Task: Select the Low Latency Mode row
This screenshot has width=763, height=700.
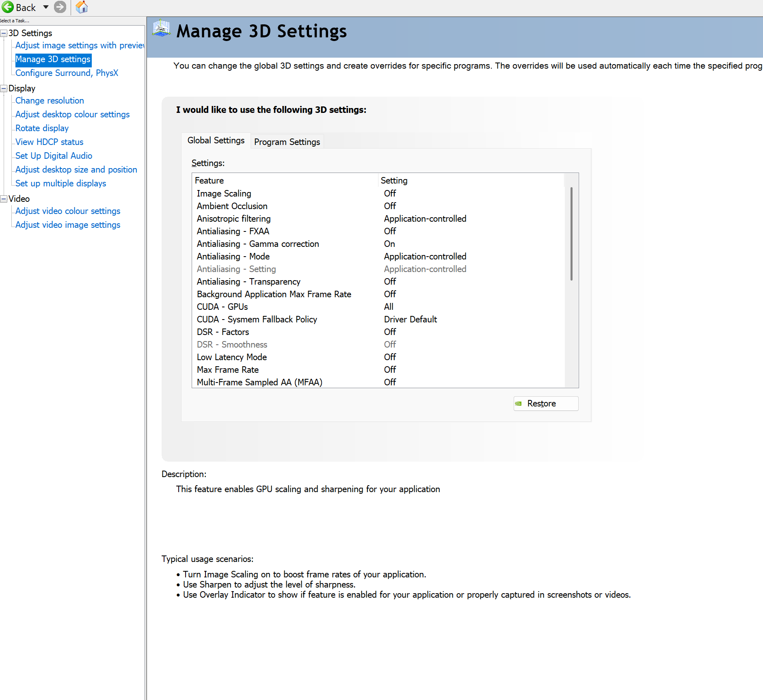Action: [231, 357]
